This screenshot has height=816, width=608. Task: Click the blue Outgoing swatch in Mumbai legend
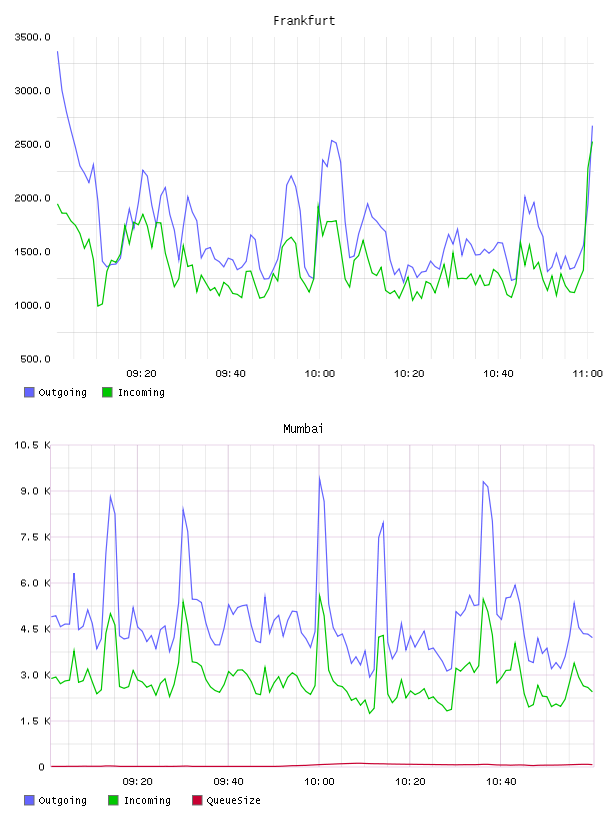point(29,800)
